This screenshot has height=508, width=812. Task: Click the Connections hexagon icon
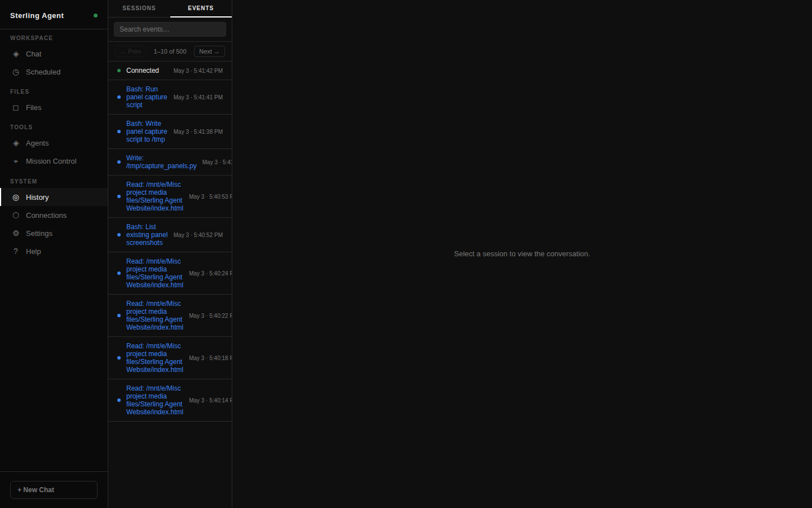(16, 216)
